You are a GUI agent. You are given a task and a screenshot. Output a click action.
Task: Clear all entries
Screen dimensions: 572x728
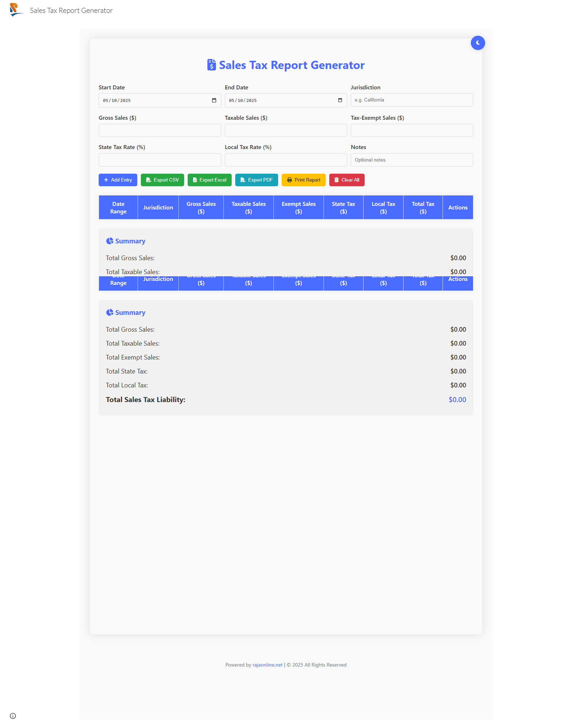coord(347,180)
